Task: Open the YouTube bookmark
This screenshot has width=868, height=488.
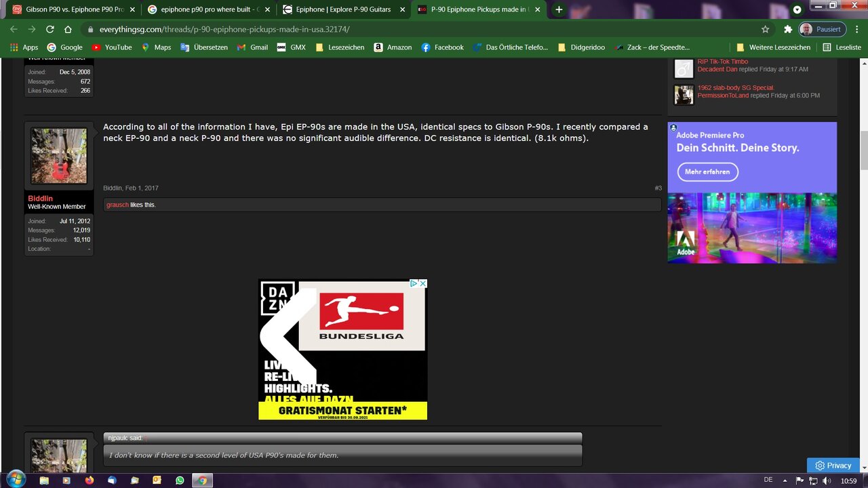Action: pos(111,47)
